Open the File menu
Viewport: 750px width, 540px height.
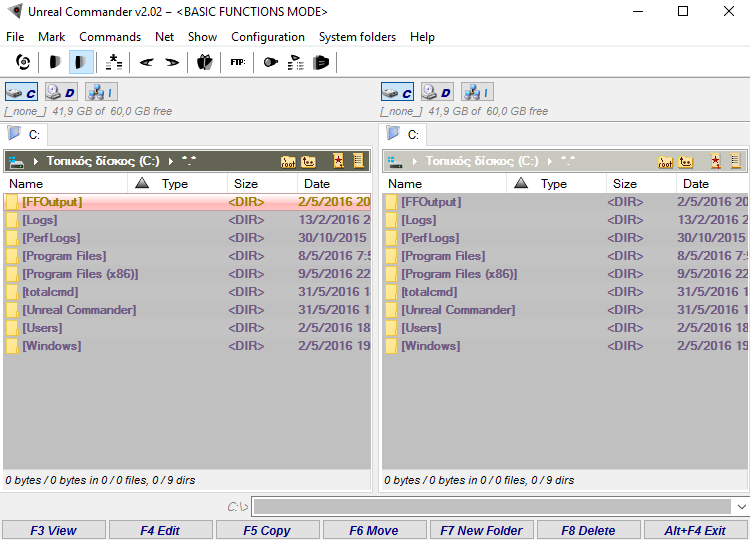[15, 37]
